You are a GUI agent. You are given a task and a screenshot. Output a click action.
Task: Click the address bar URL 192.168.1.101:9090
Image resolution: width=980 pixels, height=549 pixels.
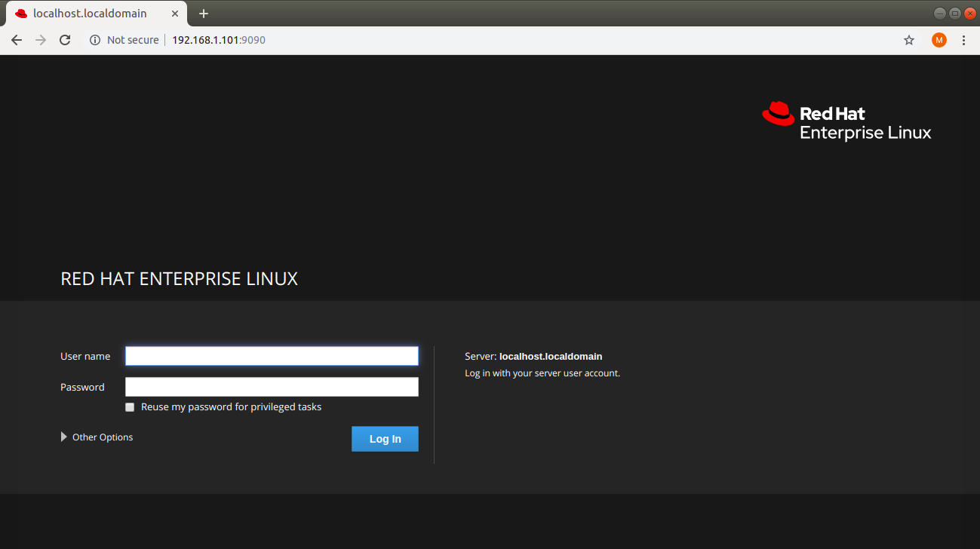[x=219, y=40]
